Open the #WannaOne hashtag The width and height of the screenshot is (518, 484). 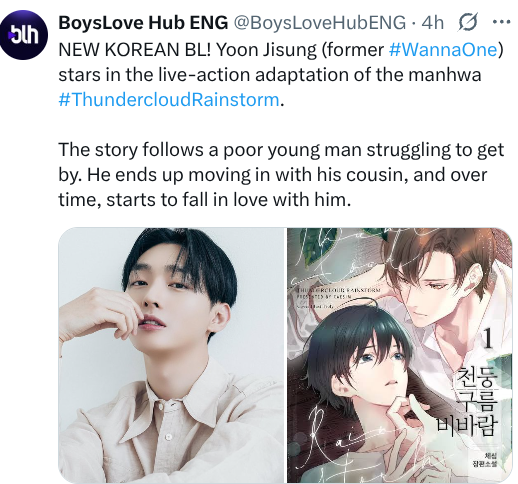(443, 50)
